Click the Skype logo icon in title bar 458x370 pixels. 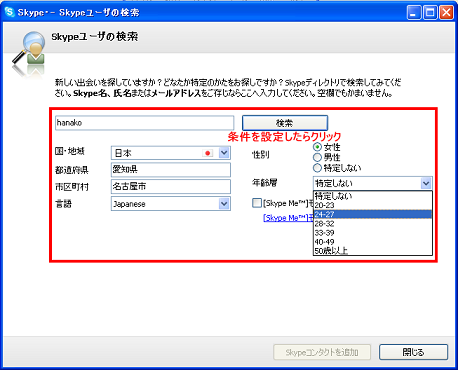tap(10, 12)
